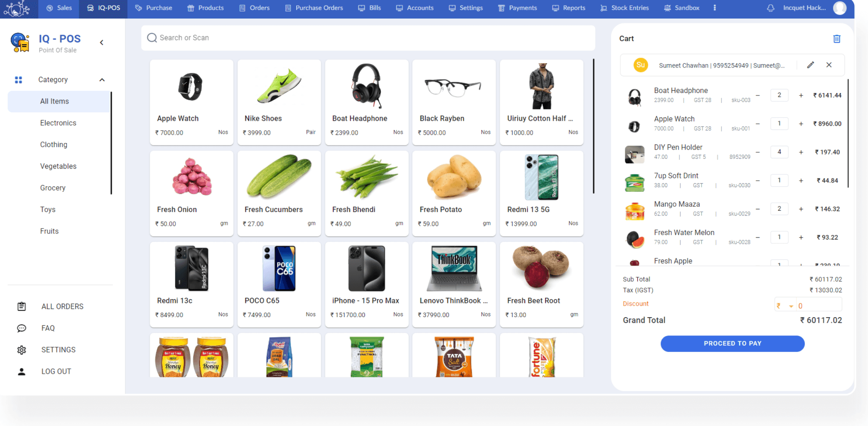
Task: Go to Products menu
Action: click(205, 8)
